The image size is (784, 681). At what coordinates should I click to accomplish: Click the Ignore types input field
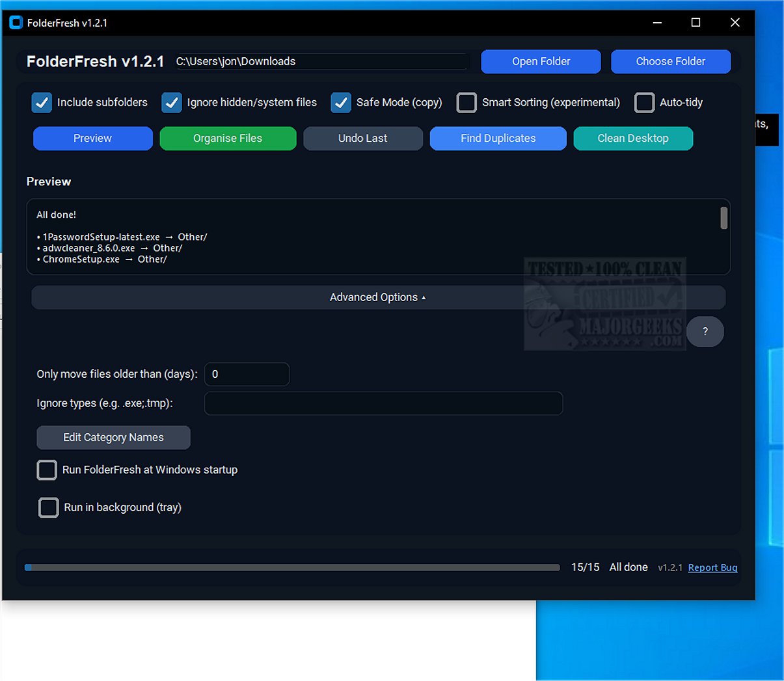(x=384, y=403)
